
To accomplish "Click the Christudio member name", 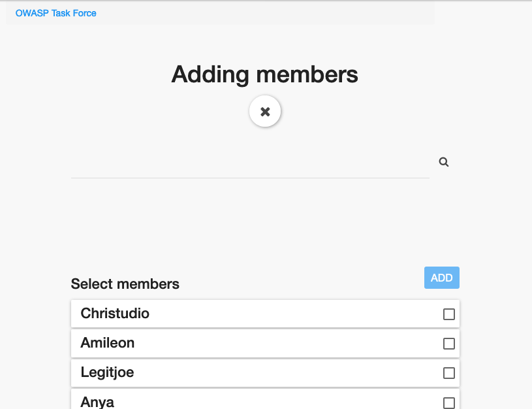I will pyautogui.click(x=115, y=314).
